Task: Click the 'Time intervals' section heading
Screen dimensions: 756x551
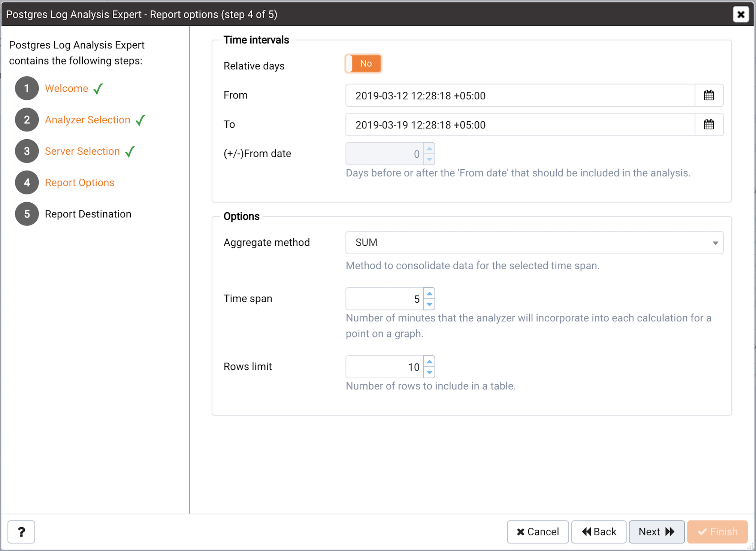Action: 256,40
